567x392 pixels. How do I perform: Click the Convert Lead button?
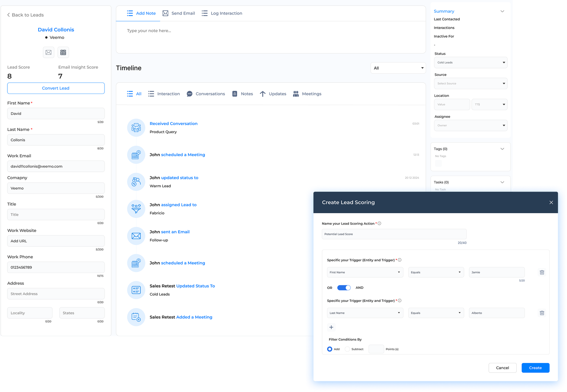coord(56,88)
